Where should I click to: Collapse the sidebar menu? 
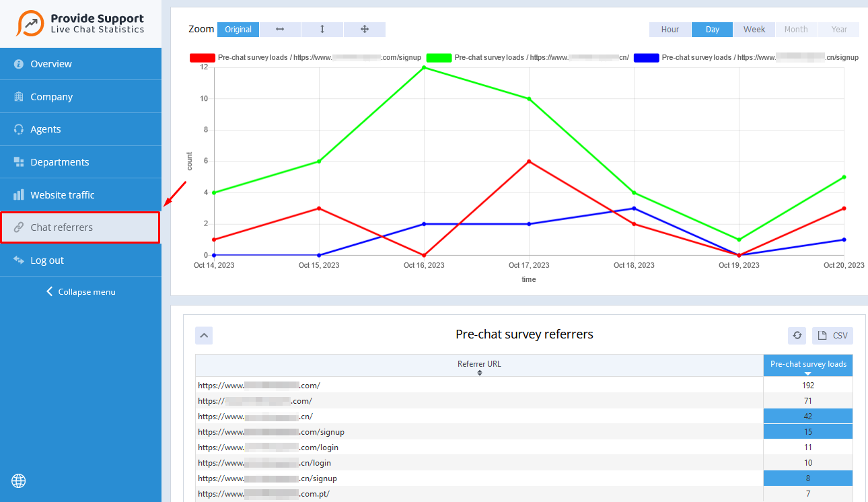[80, 291]
